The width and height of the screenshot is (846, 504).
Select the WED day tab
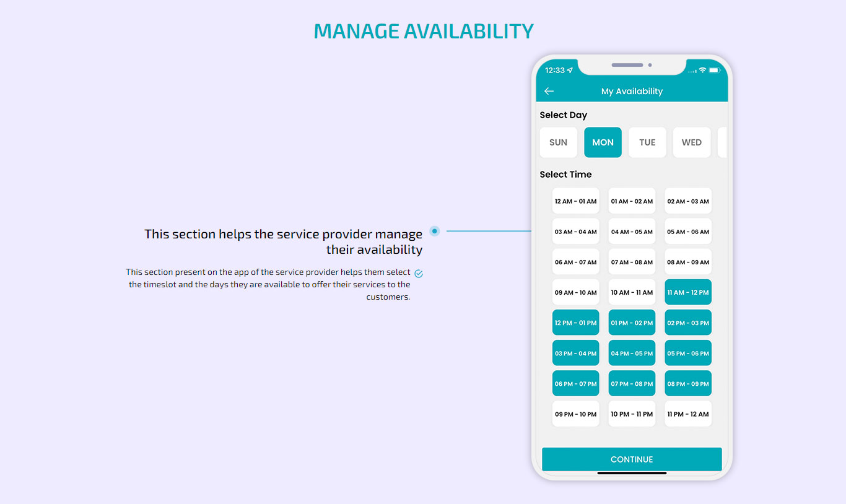coord(692,142)
